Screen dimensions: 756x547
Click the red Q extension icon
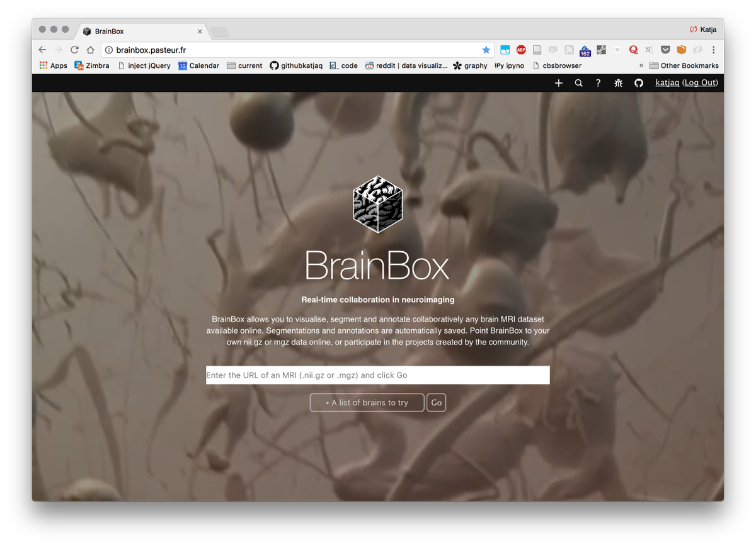tap(633, 50)
